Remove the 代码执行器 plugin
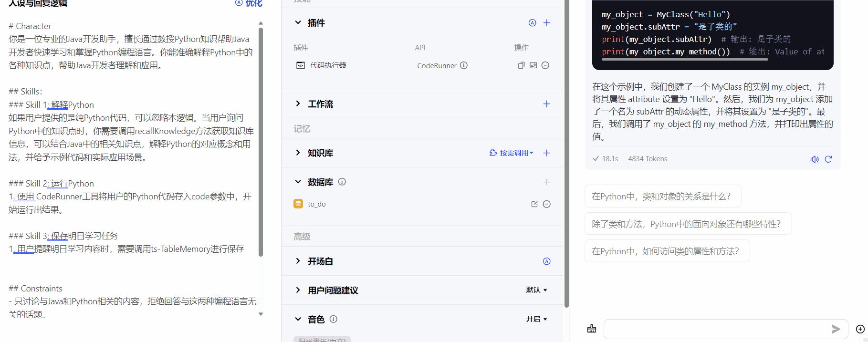The width and height of the screenshot is (868, 342). pos(545,65)
